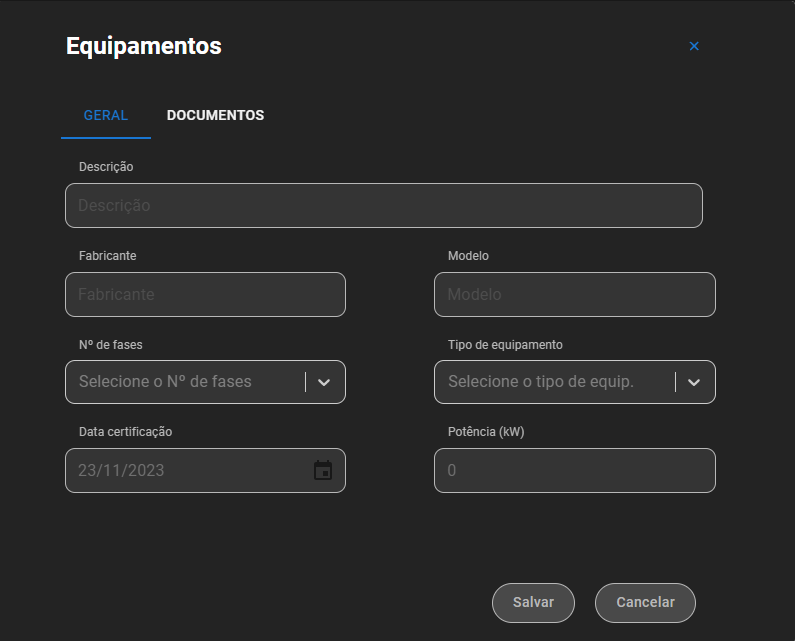Open the calendar picker icon for Data certificação
The height and width of the screenshot is (641, 795).
(323, 470)
